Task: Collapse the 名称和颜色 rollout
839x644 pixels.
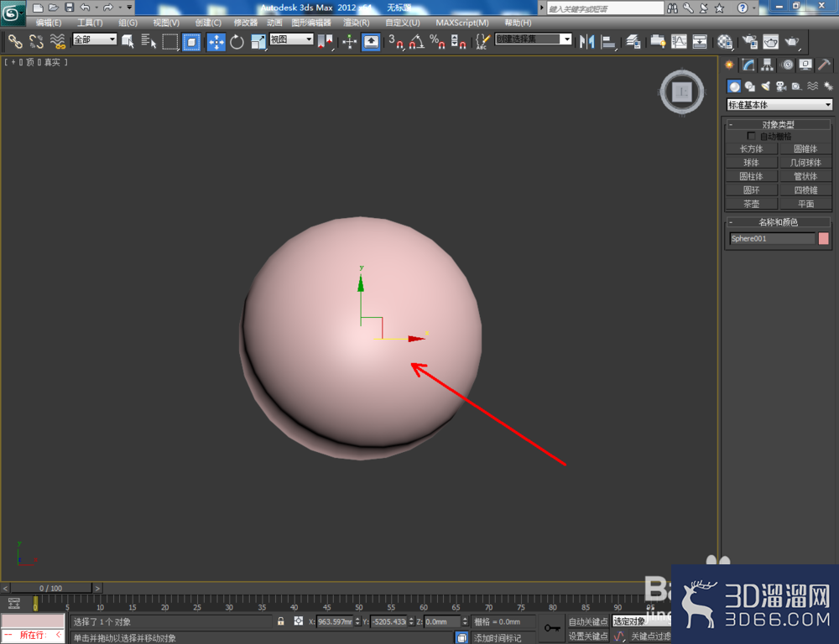Action: pyautogui.click(x=778, y=222)
